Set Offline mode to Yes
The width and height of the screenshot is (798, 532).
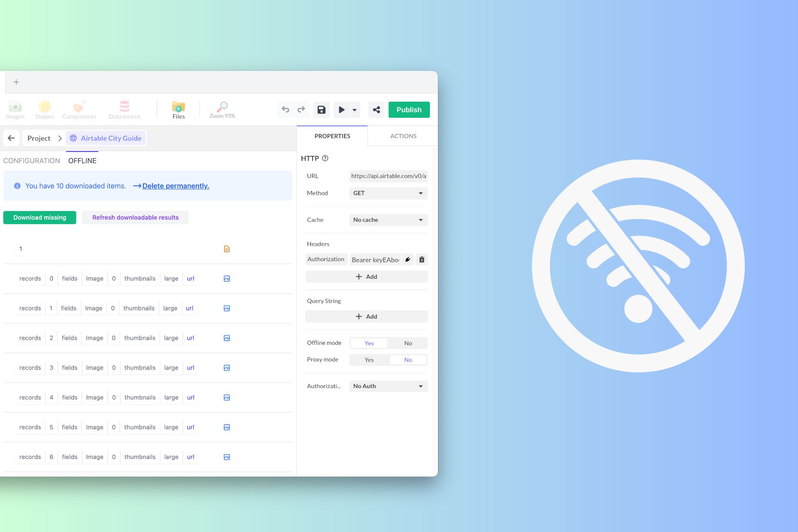pos(369,343)
